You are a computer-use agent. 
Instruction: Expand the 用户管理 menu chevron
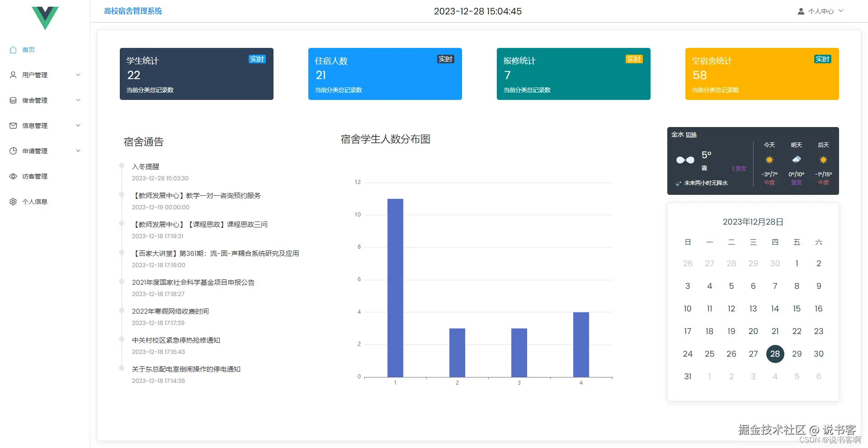[x=78, y=75]
